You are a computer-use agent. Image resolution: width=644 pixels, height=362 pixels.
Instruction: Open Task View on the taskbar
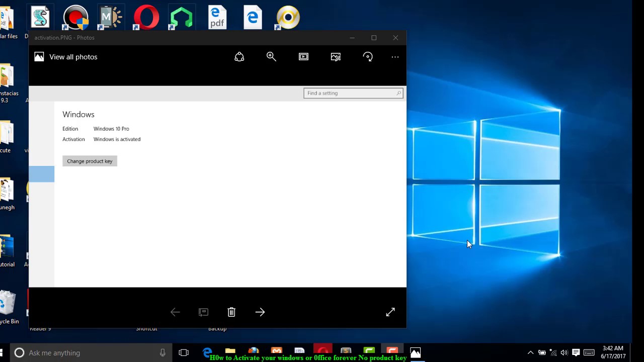(184, 353)
